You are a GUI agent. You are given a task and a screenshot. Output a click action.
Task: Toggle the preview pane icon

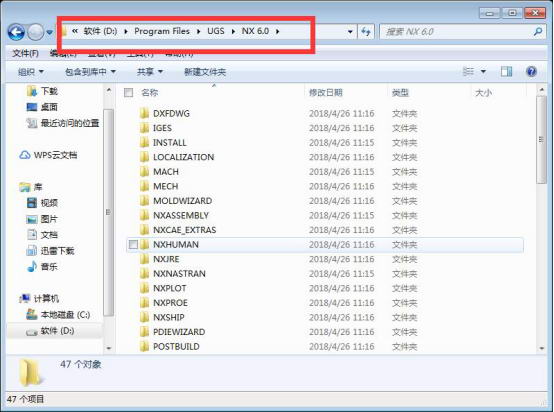point(506,72)
